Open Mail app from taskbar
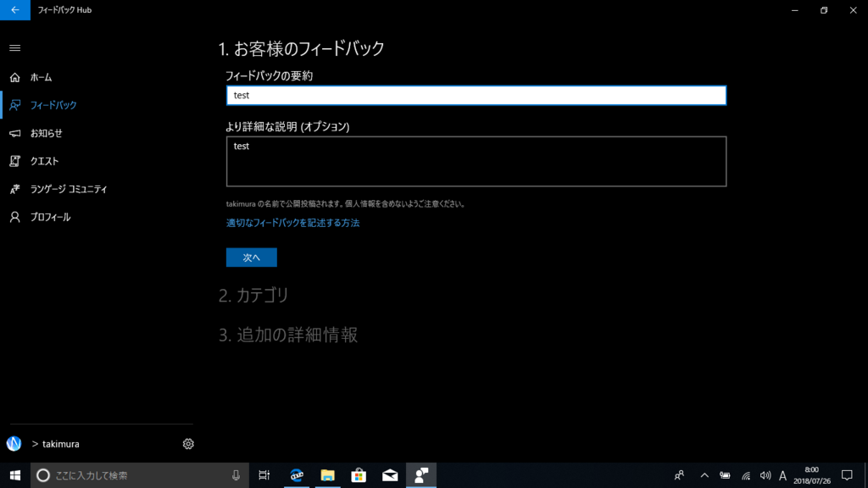 pos(390,475)
